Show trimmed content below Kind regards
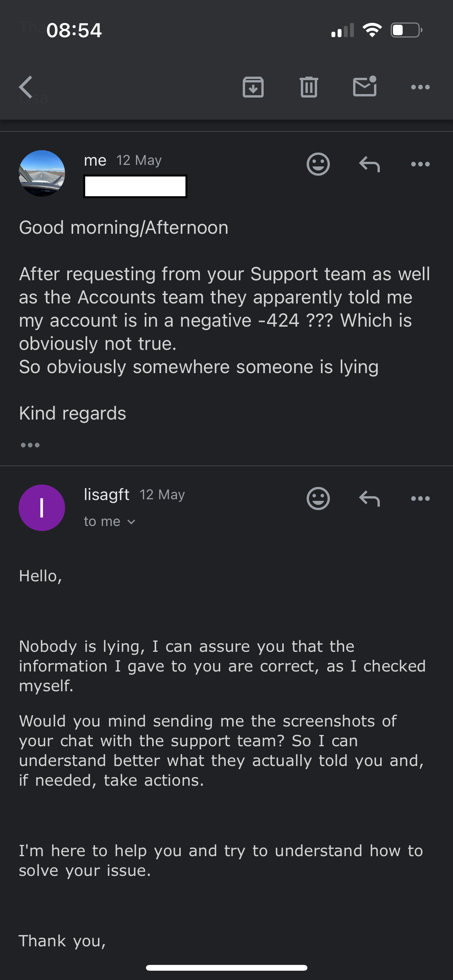453x980 pixels. 30,445
